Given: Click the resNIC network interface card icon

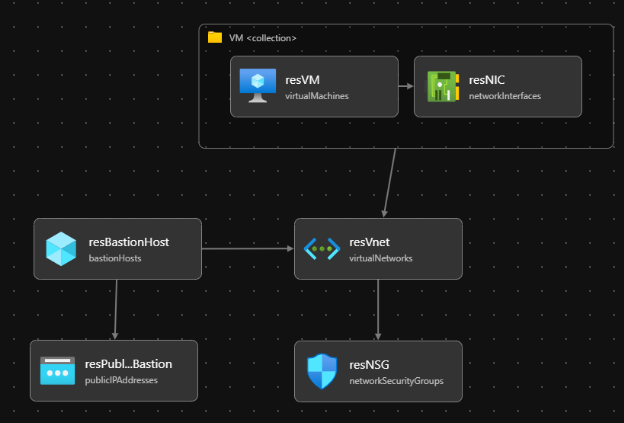Looking at the screenshot, I should coord(443,86).
